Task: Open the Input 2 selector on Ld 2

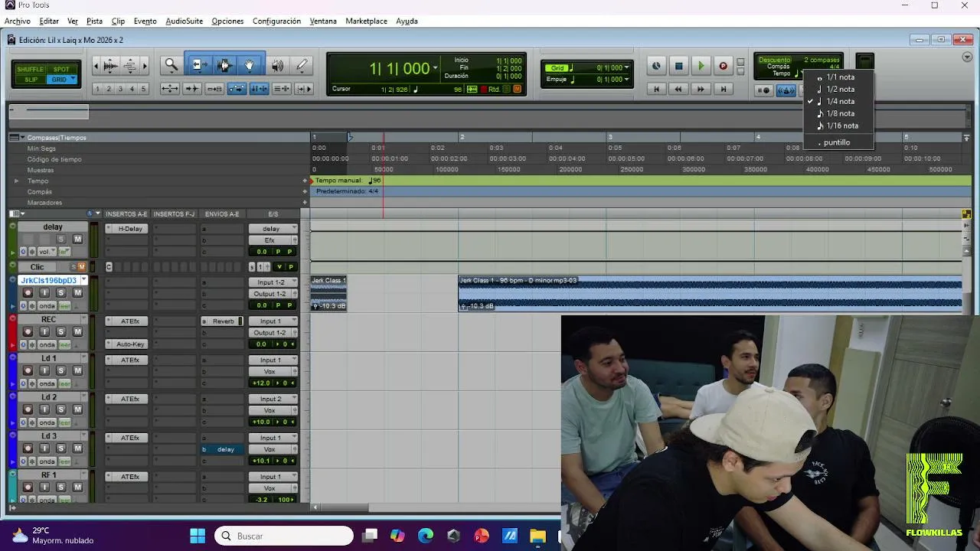Action: click(x=273, y=399)
